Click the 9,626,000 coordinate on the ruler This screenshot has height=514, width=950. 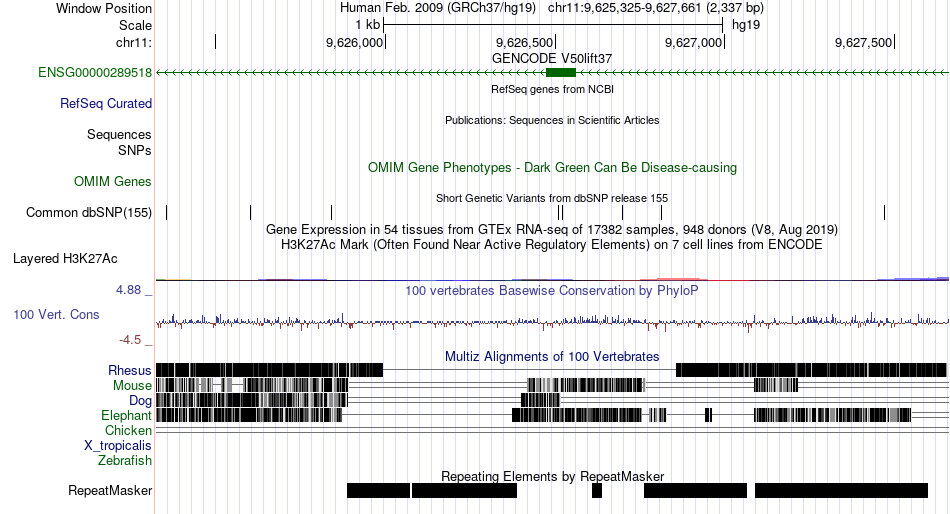click(354, 42)
